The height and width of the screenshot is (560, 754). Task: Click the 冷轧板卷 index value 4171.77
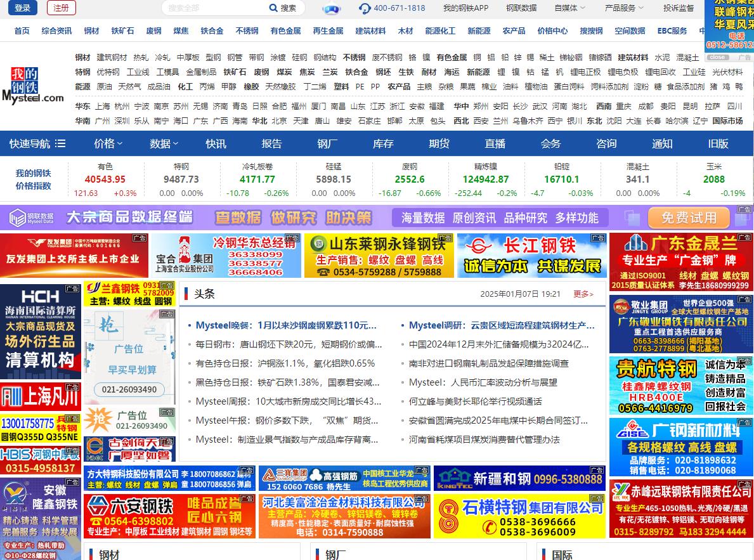click(x=257, y=179)
